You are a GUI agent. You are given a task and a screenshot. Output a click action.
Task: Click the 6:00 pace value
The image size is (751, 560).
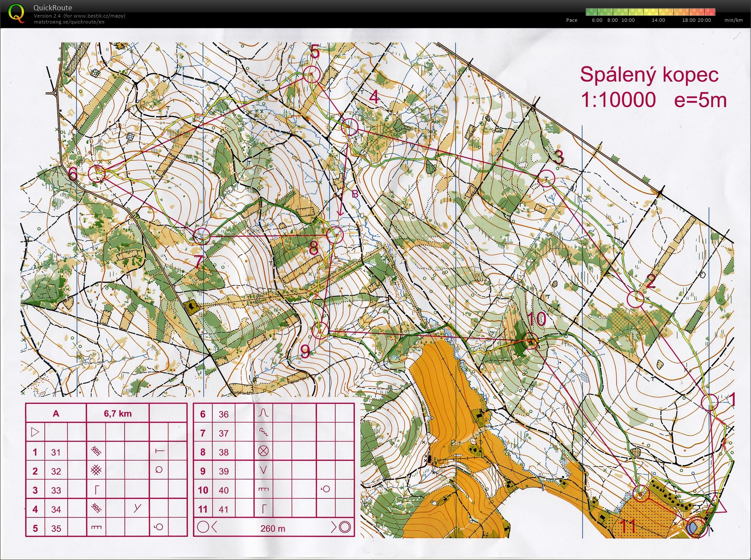(x=597, y=20)
